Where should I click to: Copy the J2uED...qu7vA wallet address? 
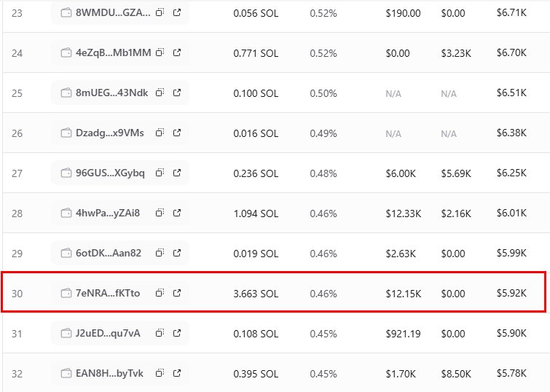(160, 333)
